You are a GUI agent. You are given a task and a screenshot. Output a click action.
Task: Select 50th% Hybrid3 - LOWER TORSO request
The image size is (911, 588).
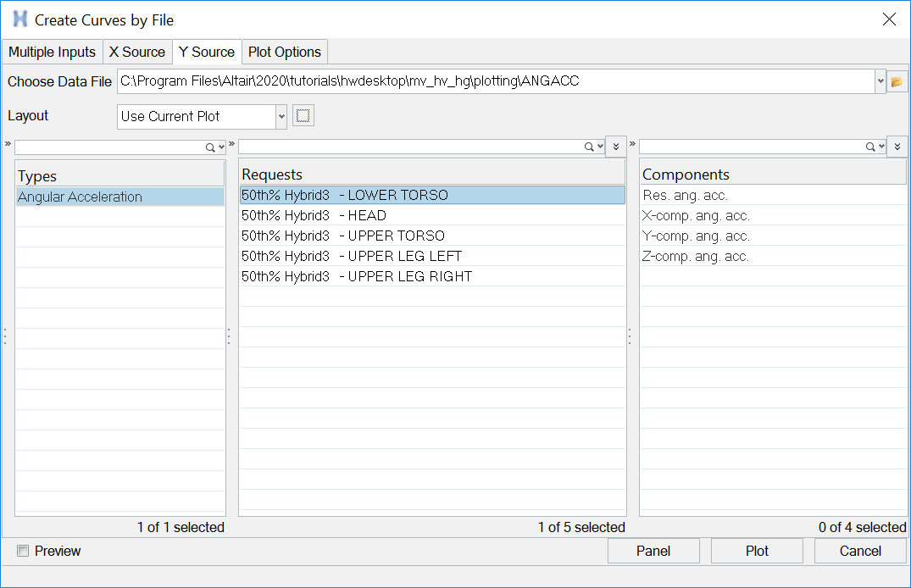pos(432,195)
